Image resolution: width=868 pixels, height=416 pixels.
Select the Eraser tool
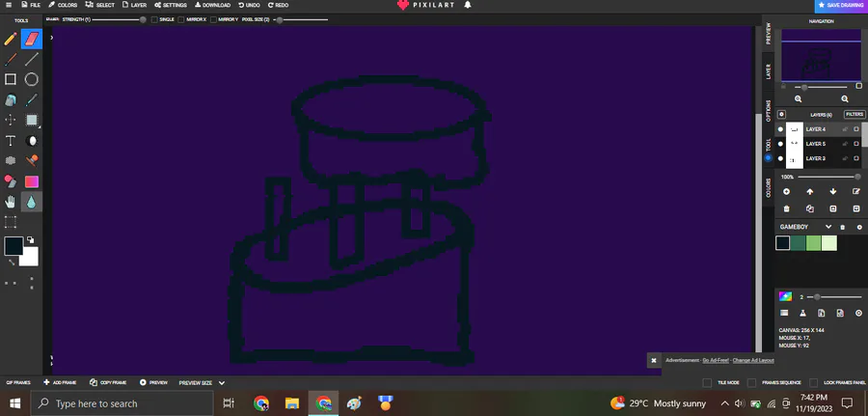(x=32, y=39)
